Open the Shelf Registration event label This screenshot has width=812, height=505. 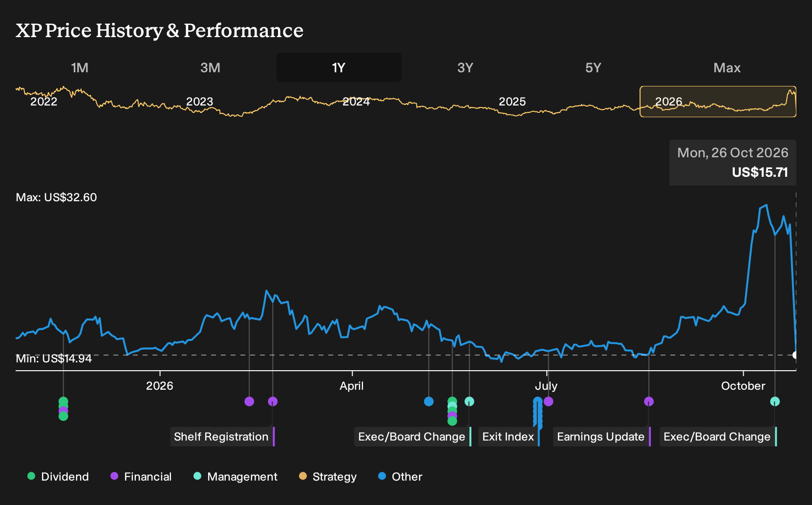pyautogui.click(x=222, y=437)
